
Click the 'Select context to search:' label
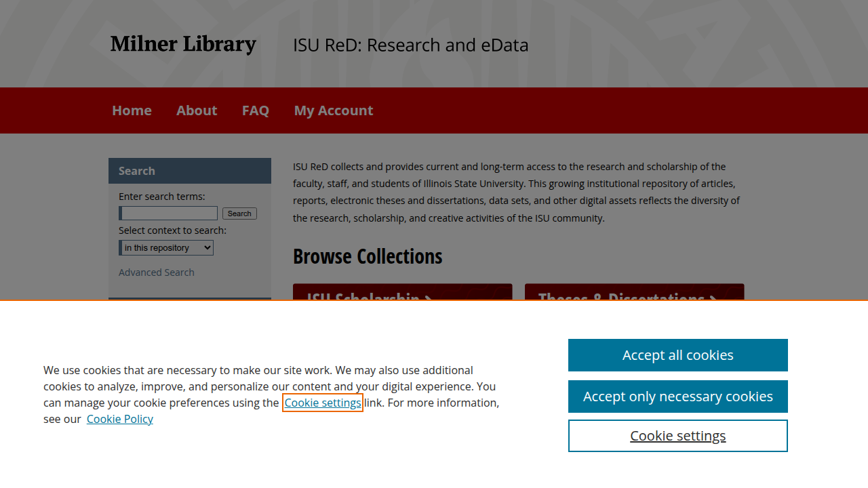(x=172, y=230)
